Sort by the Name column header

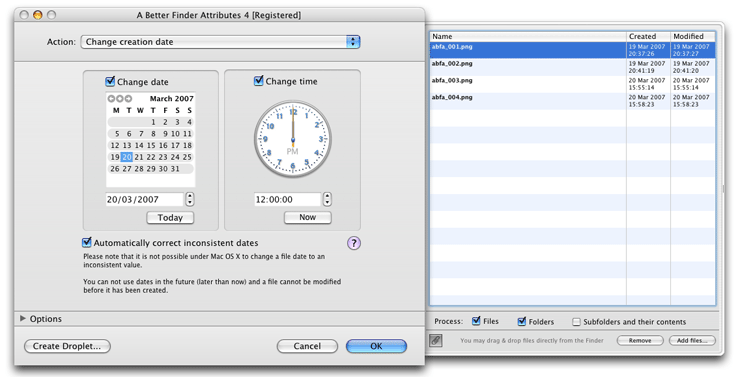tap(528, 36)
